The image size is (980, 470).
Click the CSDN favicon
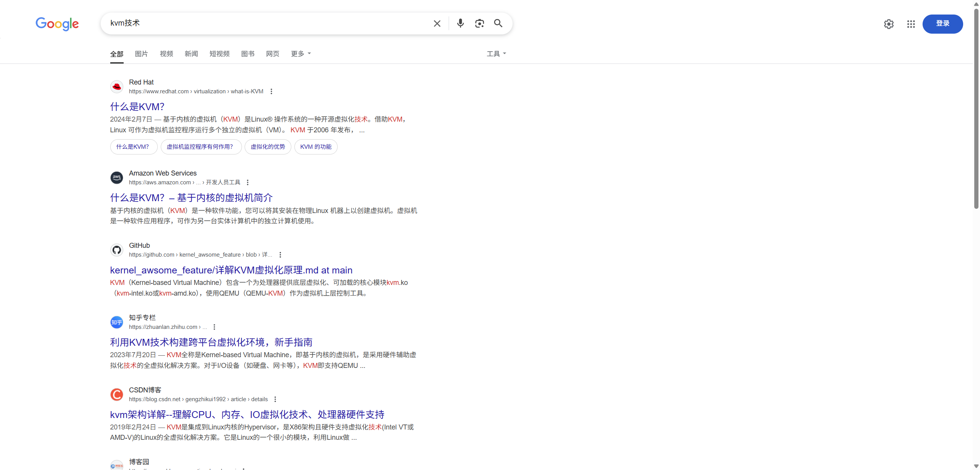pyautogui.click(x=117, y=395)
